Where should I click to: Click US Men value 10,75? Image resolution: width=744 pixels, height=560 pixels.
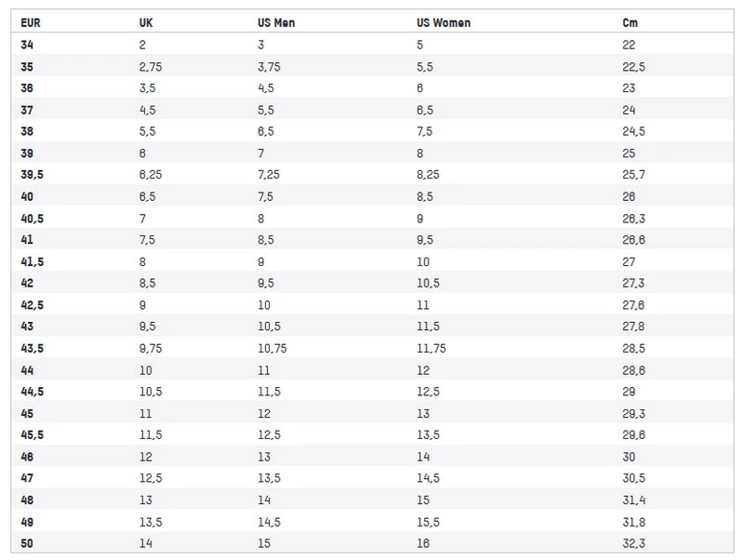pos(272,349)
